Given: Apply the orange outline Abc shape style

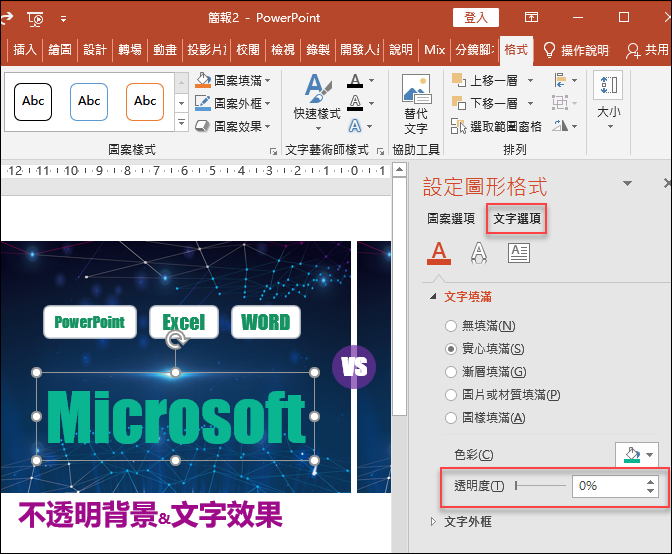Looking at the screenshot, I should pyautogui.click(x=145, y=102).
